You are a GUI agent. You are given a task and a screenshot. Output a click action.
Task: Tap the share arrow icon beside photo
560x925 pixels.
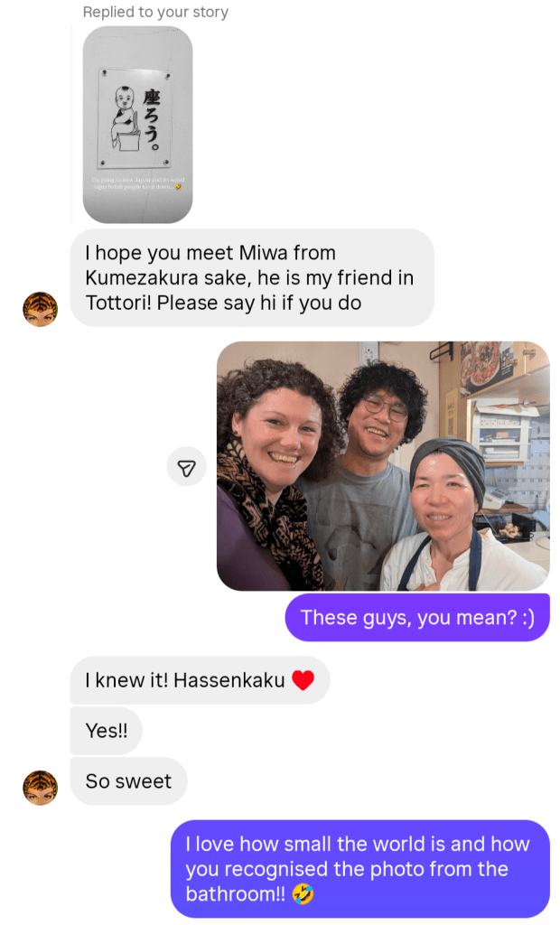coord(186,467)
